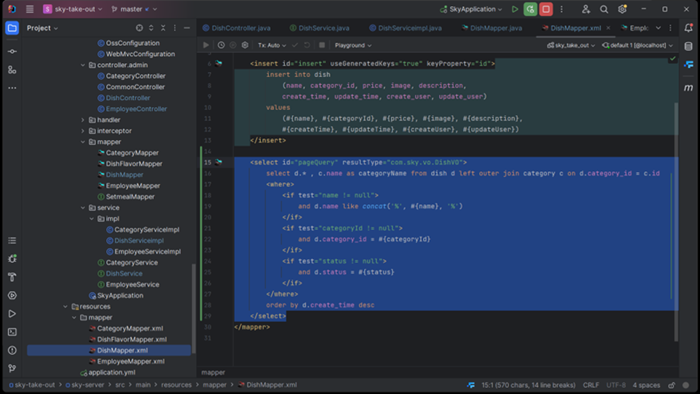Open the Project tool window icon

click(x=12, y=28)
